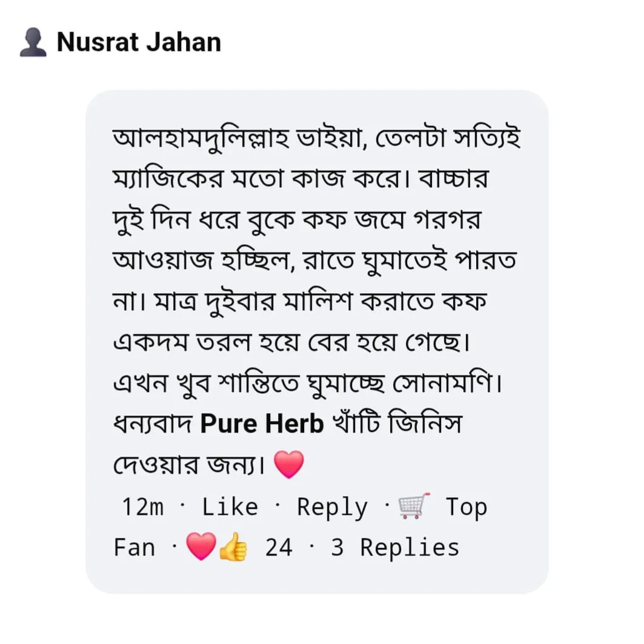Expand the 3 Replies thread

pos(395,548)
